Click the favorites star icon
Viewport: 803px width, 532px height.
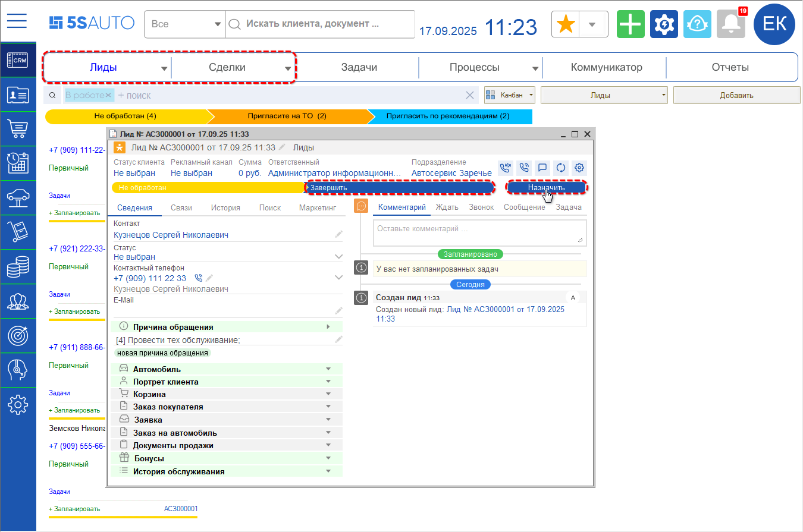tap(567, 24)
